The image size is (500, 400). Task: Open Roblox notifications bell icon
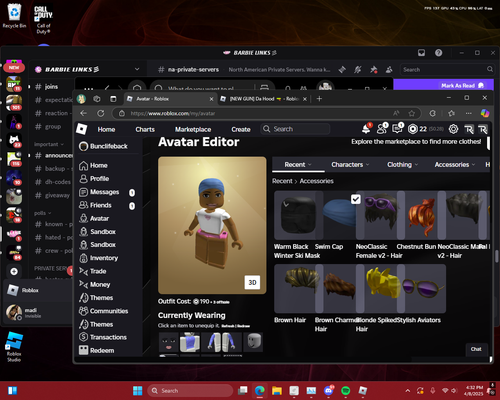366,129
